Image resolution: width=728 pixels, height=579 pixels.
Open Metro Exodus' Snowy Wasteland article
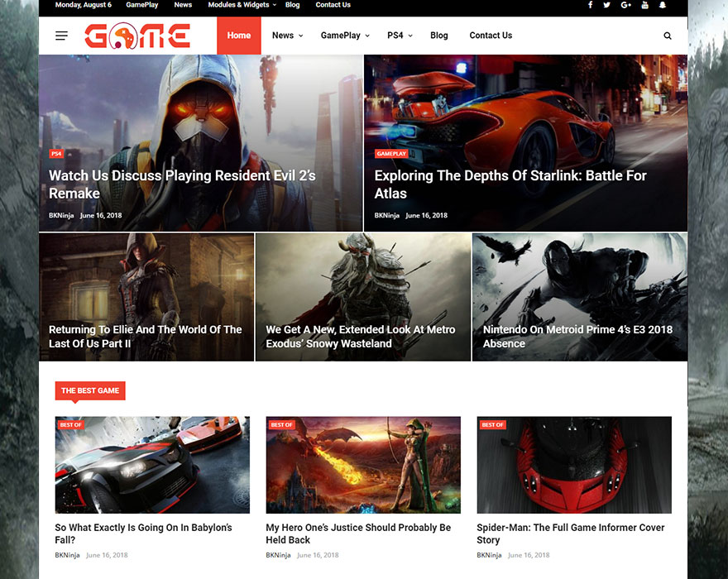pos(361,337)
